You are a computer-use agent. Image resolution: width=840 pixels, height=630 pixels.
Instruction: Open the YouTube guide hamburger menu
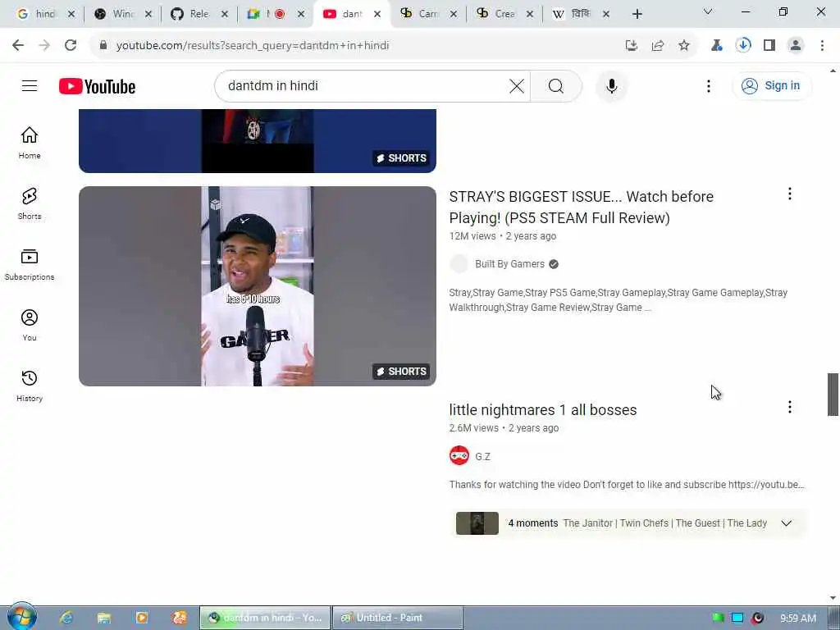coord(30,85)
